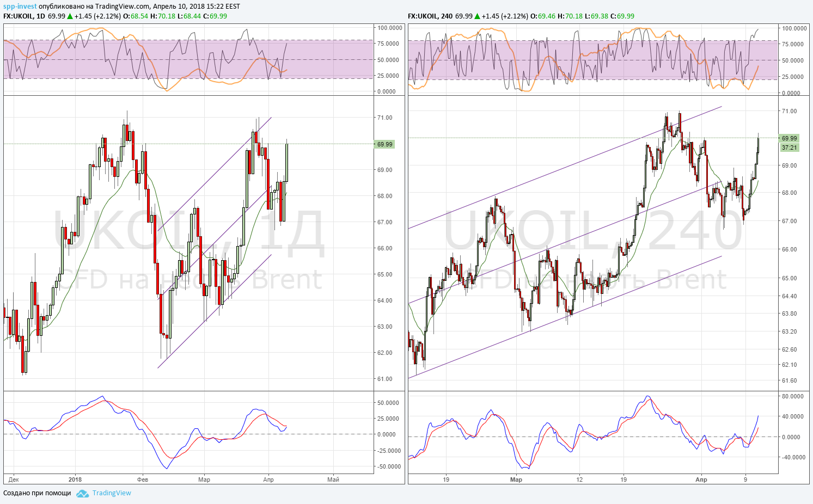Click the 2018 label on daily time axis
813x504 pixels.
[x=75, y=480]
